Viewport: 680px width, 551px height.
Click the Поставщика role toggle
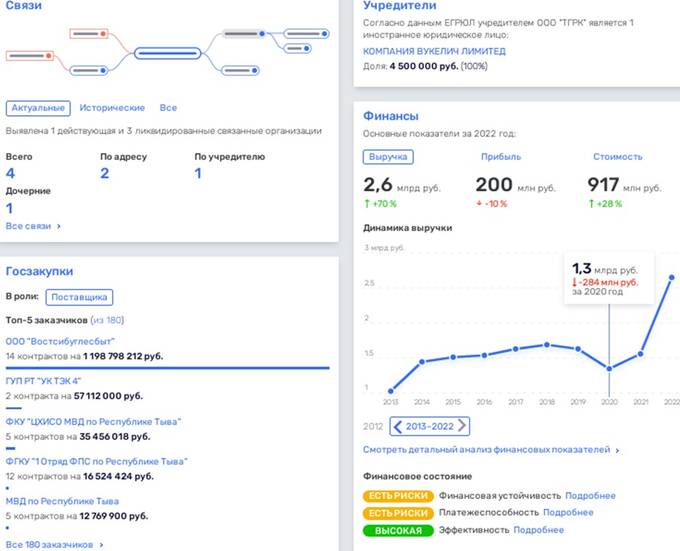(81, 297)
